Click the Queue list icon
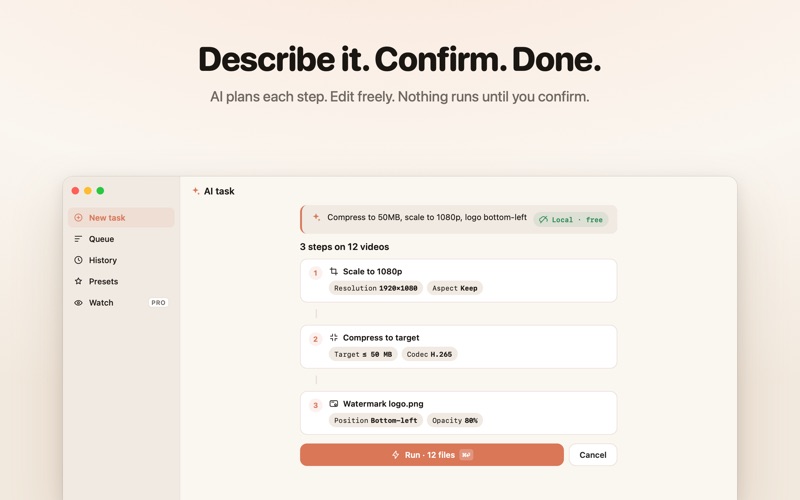 (x=78, y=239)
